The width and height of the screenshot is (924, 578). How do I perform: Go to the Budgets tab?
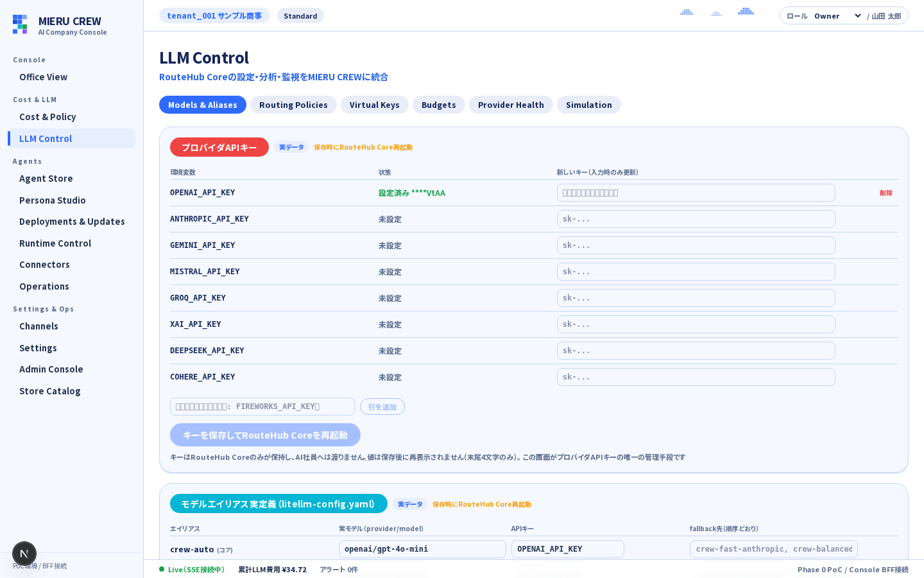[x=439, y=105]
